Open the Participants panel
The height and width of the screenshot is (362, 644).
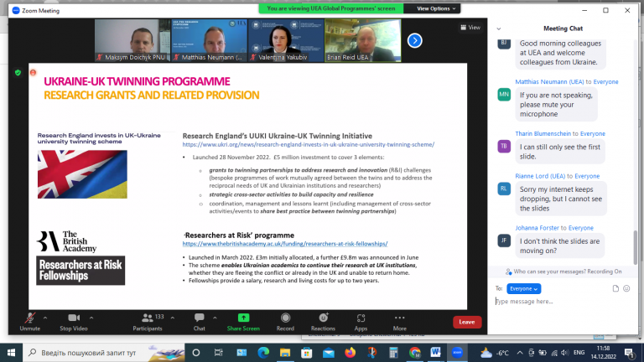148,322
